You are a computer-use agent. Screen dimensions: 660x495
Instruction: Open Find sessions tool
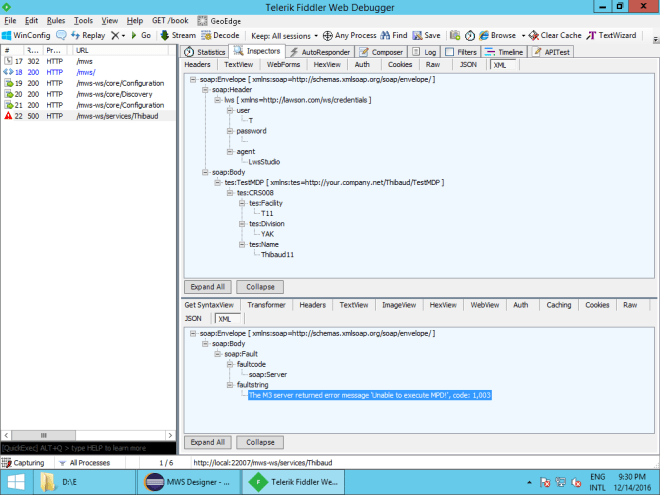click(393, 35)
